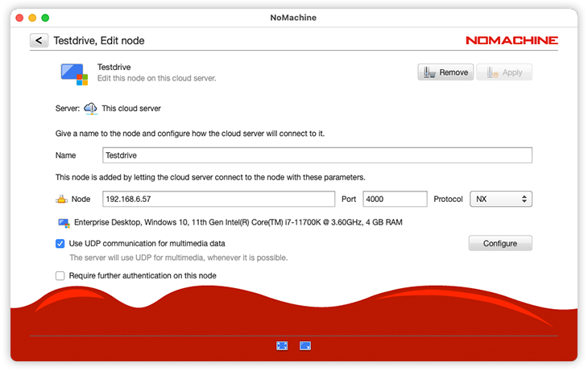The image size is (588, 371).
Task: Toggle fullscreen mode icon in bottom bar
Action: [282, 345]
